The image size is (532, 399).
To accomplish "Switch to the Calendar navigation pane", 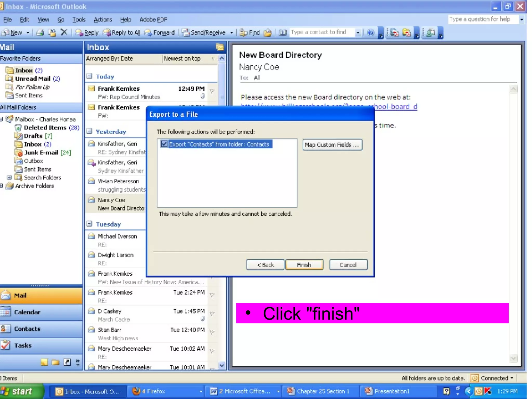I will [x=41, y=312].
